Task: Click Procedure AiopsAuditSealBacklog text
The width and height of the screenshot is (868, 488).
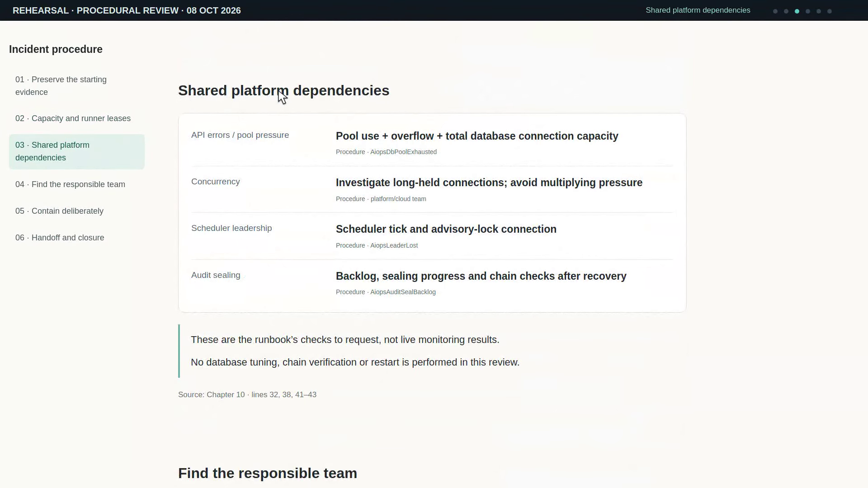Action: pyautogui.click(x=386, y=292)
